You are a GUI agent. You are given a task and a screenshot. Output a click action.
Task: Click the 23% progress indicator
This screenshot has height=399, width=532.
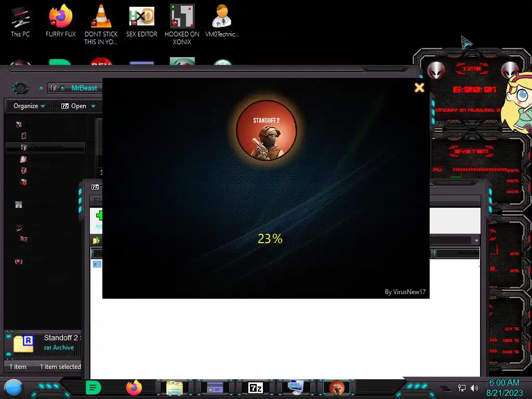point(270,239)
